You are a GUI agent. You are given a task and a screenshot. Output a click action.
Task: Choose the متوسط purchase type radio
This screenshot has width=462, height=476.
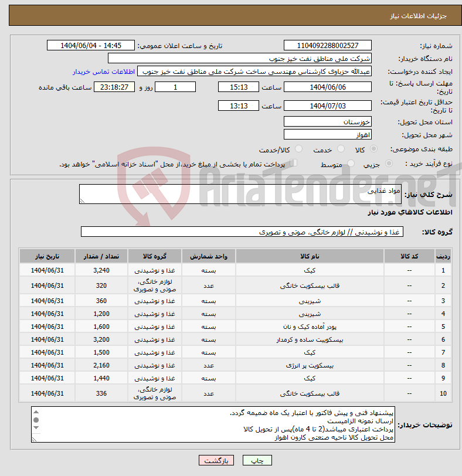pos(351,164)
